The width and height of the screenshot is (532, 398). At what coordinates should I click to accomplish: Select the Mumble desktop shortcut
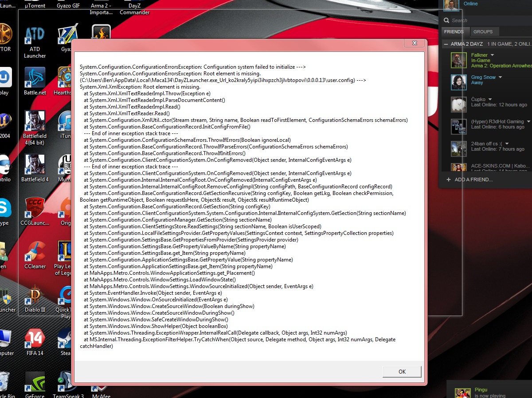coord(66,168)
